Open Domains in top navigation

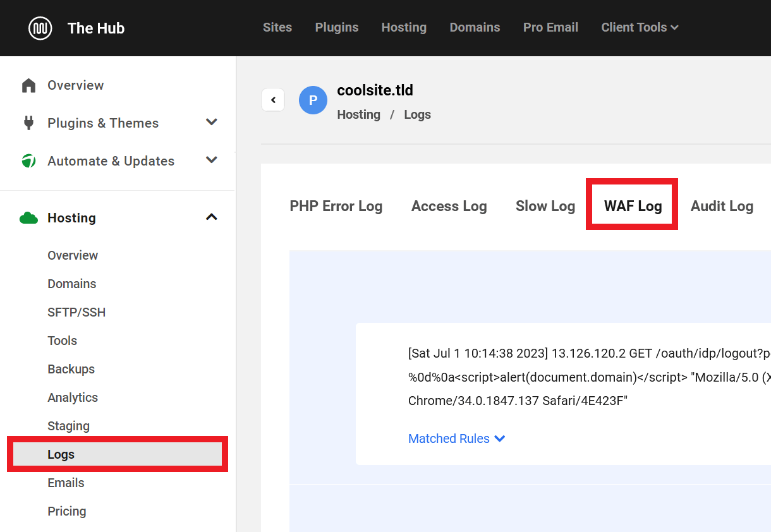coord(475,27)
